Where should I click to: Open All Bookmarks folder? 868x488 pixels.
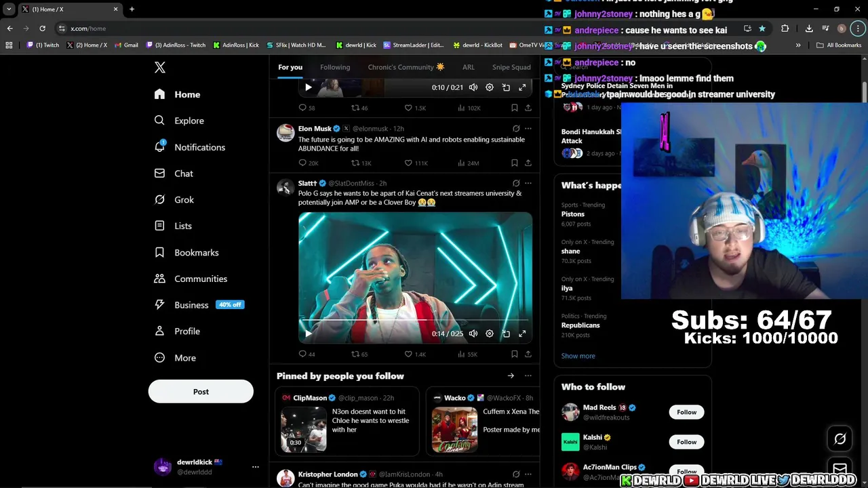[x=839, y=45]
